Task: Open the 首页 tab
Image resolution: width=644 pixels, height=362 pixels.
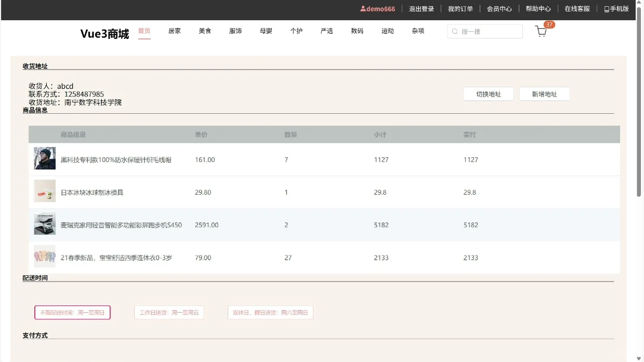Action: (144, 31)
